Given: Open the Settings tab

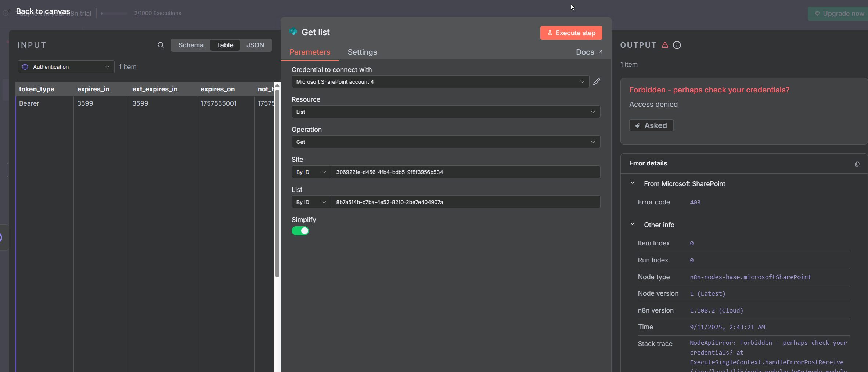Looking at the screenshot, I should pyautogui.click(x=362, y=52).
